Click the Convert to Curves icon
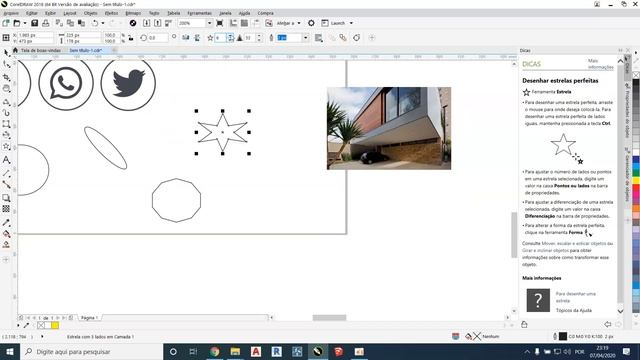Image resolution: width=640 pixels, height=360 pixels. tap(356, 38)
